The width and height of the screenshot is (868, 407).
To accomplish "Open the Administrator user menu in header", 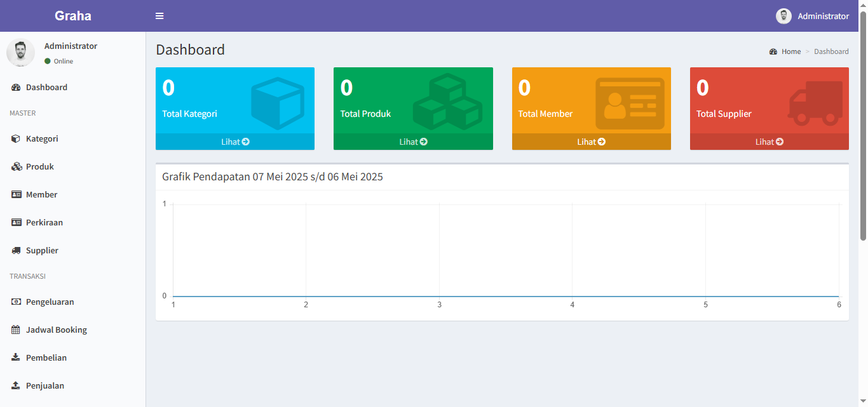I will click(813, 16).
